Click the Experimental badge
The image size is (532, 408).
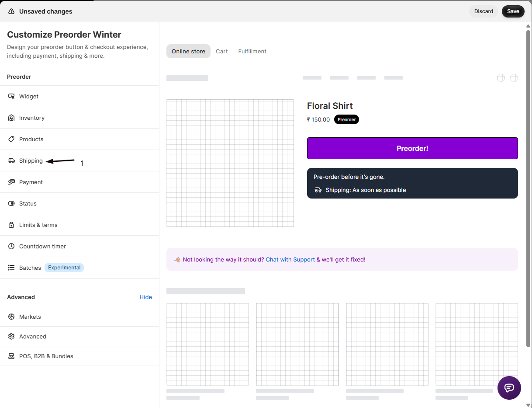(x=64, y=268)
